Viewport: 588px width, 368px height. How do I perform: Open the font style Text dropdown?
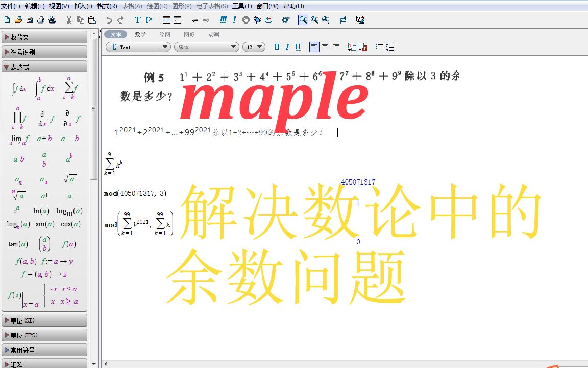click(137, 47)
